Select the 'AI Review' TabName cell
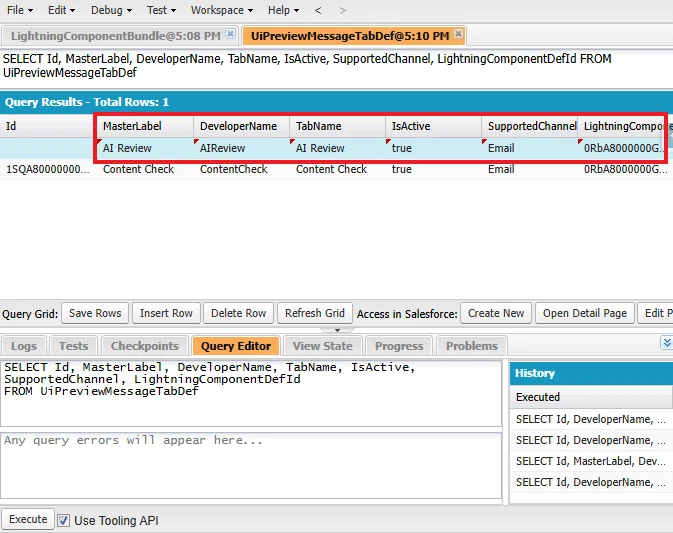The width and height of the screenshot is (673, 533). (x=337, y=148)
